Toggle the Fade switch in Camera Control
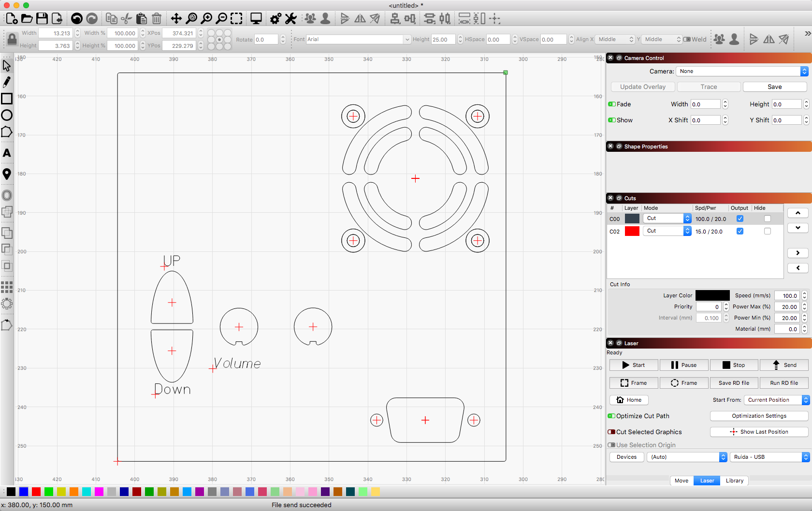Image resolution: width=812 pixels, height=511 pixels. pos(612,104)
